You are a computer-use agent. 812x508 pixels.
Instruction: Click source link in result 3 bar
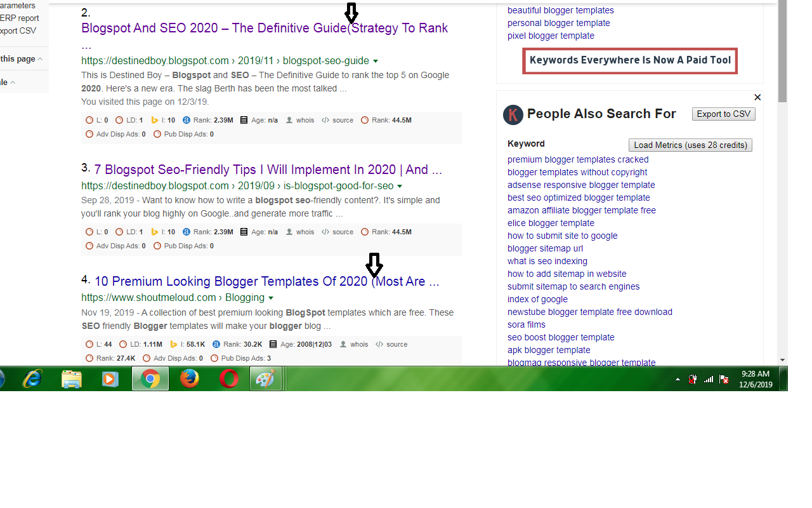click(337, 232)
